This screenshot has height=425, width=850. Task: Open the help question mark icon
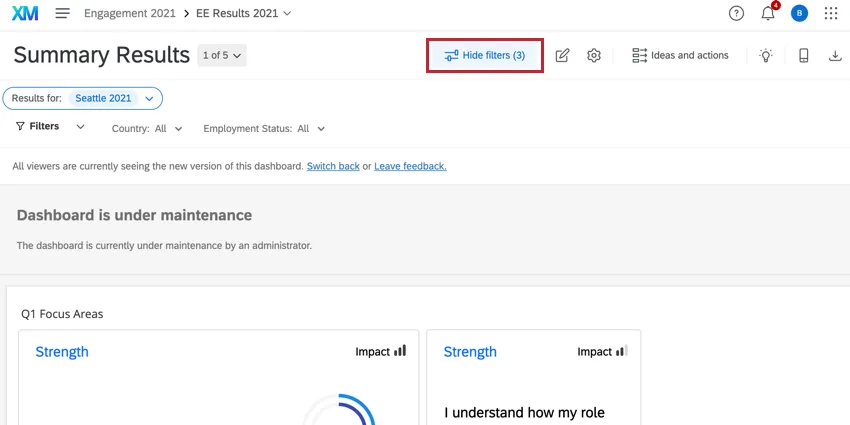point(737,14)
